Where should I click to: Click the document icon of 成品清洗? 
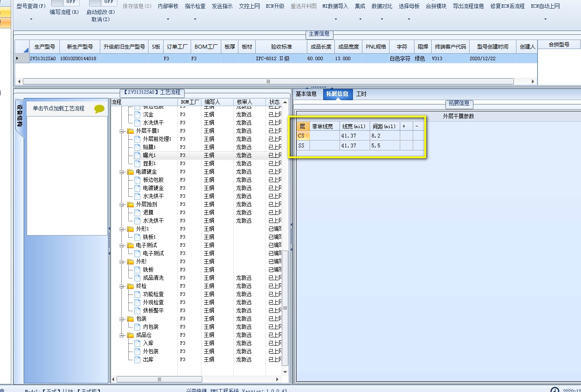(x=137, y=278)
